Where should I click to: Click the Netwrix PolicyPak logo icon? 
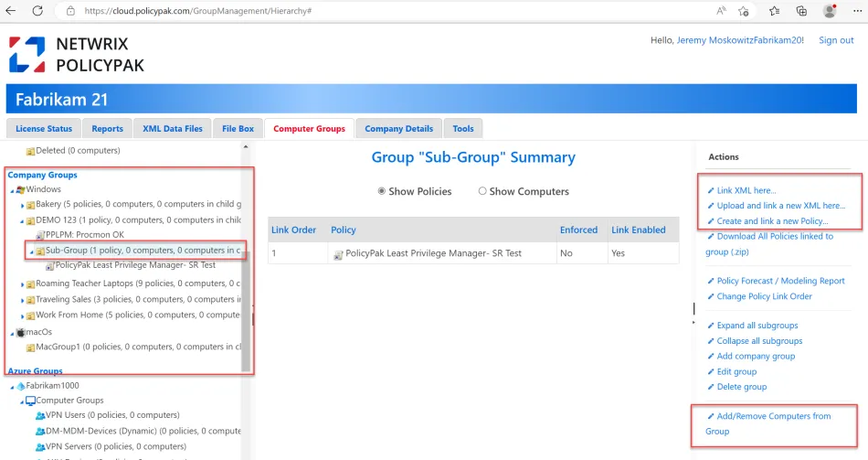pyautogui.click(x=26, y=55)
